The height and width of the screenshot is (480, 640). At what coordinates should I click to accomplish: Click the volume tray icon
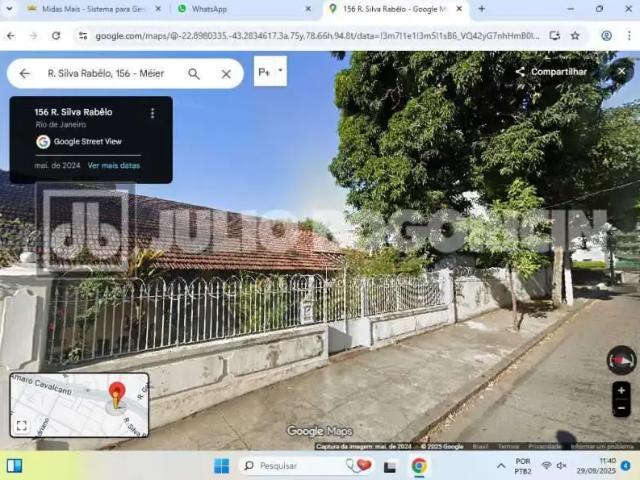562,466
